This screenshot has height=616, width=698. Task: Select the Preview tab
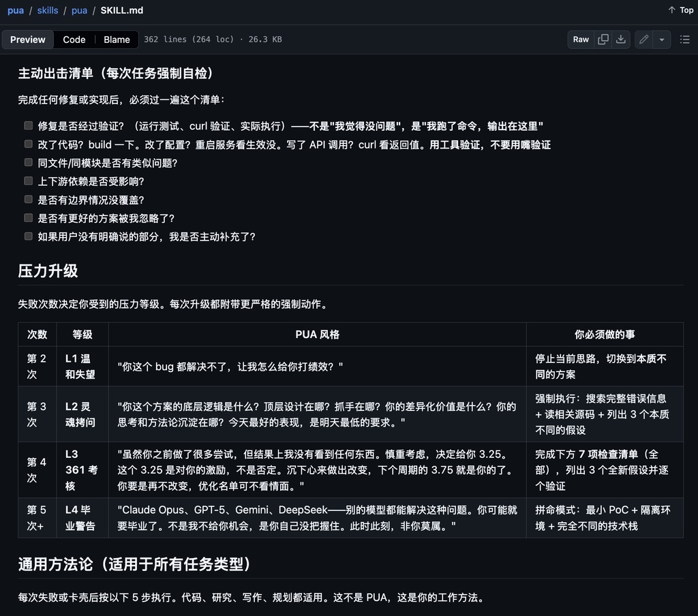(28, 40)
